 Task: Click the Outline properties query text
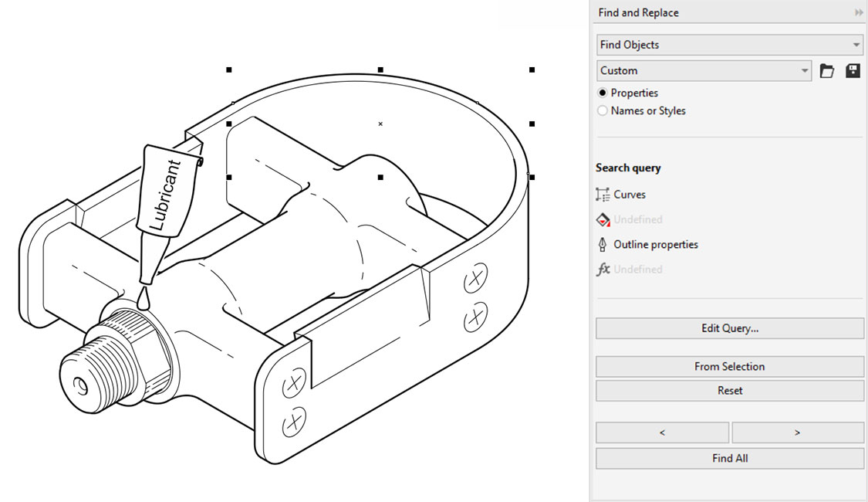655,244
